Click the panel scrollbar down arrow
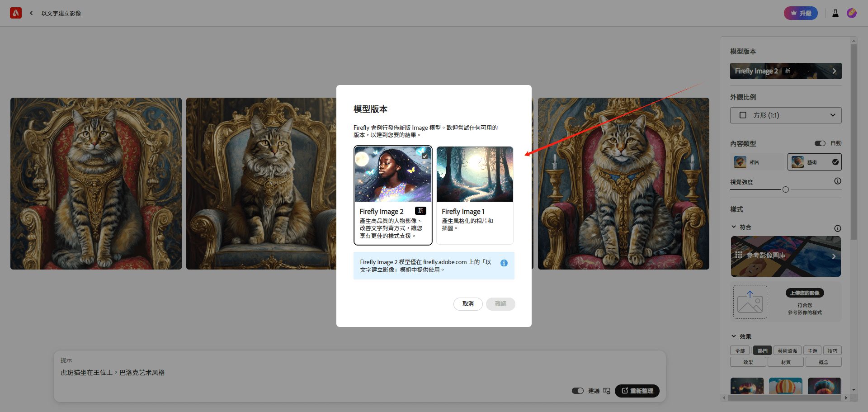The image size is (868, 412). pyautogui.click(x=854, y=389)
